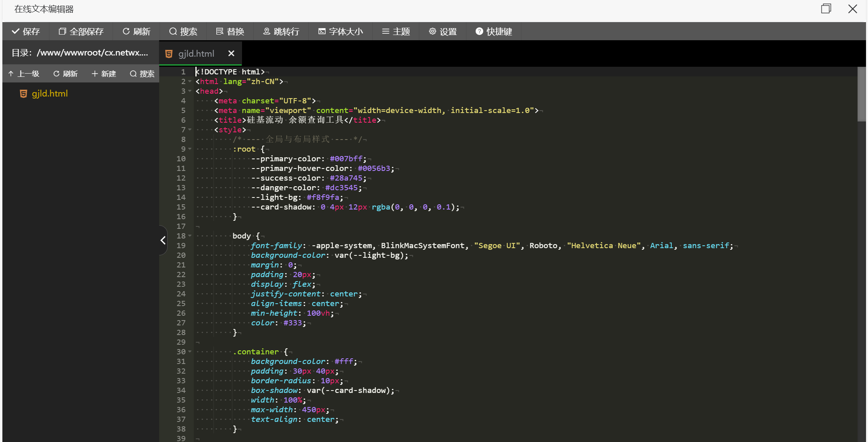Image resolution: width=868 pixels, height=442 pixels.
Task: Open the 字体大小 font size settings
Action: coord(321,31)
